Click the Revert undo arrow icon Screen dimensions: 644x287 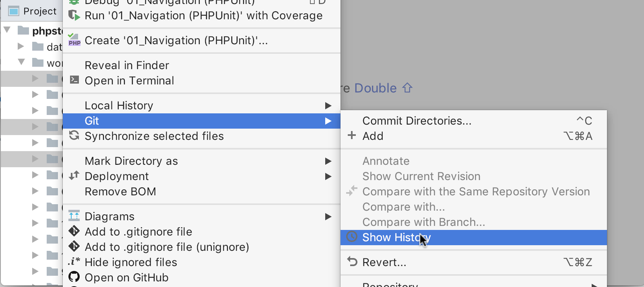(352, 262)
